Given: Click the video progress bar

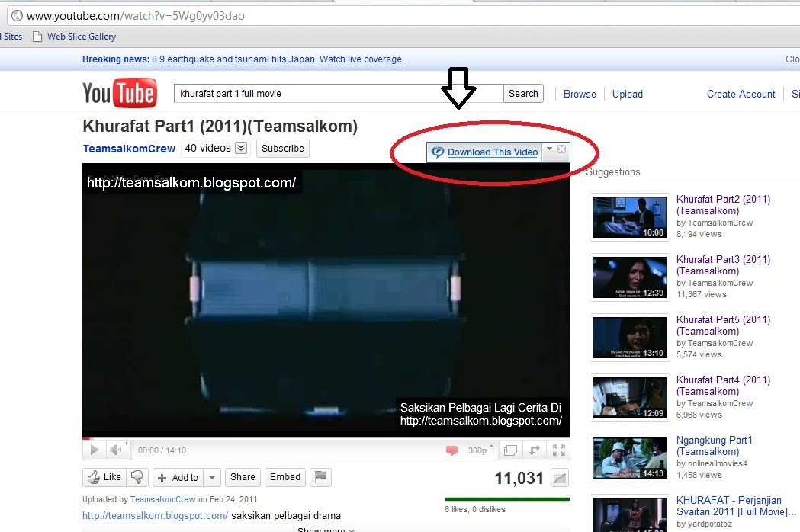Looking at the screenshot, I should [326, 438].
